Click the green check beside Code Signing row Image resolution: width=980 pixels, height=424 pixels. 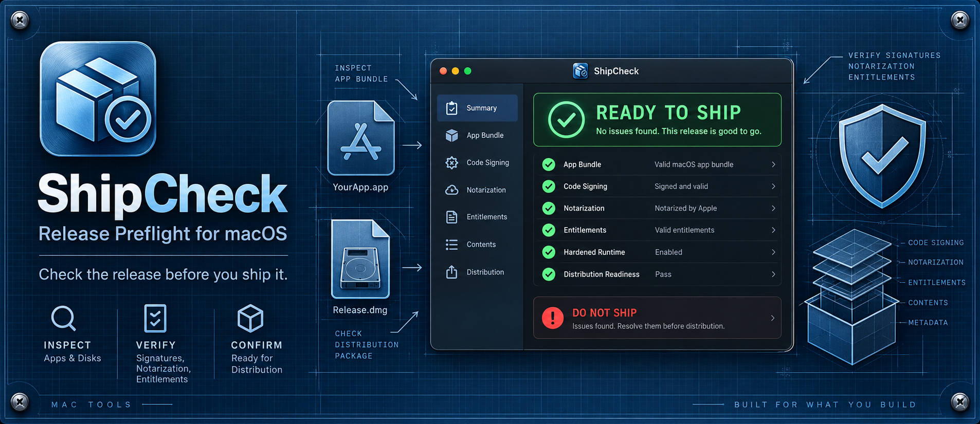(x=549, y=187)
